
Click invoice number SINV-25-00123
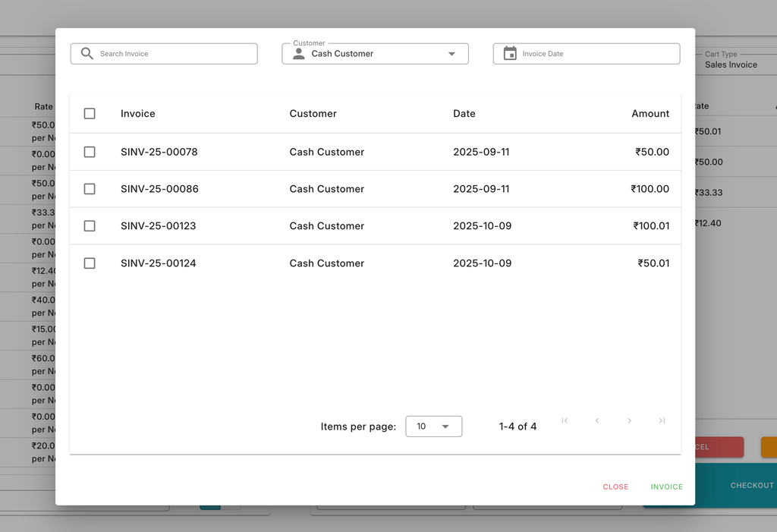point(159,226)
